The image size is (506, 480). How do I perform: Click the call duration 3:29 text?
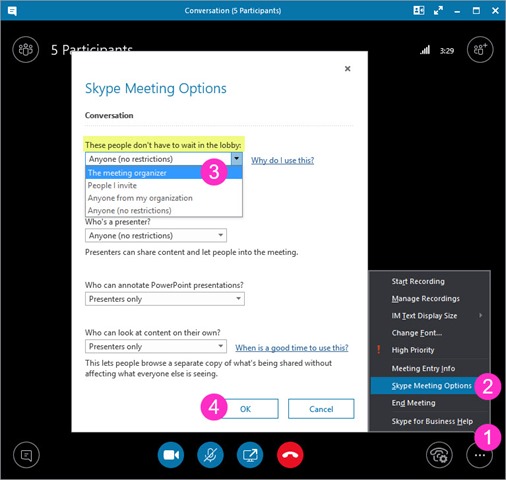447,51
